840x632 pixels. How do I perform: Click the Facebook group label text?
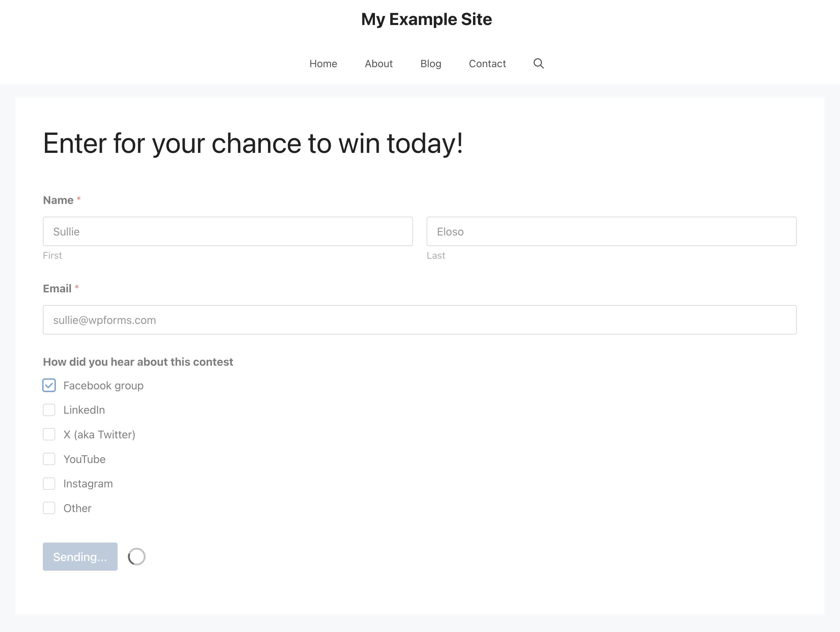point(103,386)
